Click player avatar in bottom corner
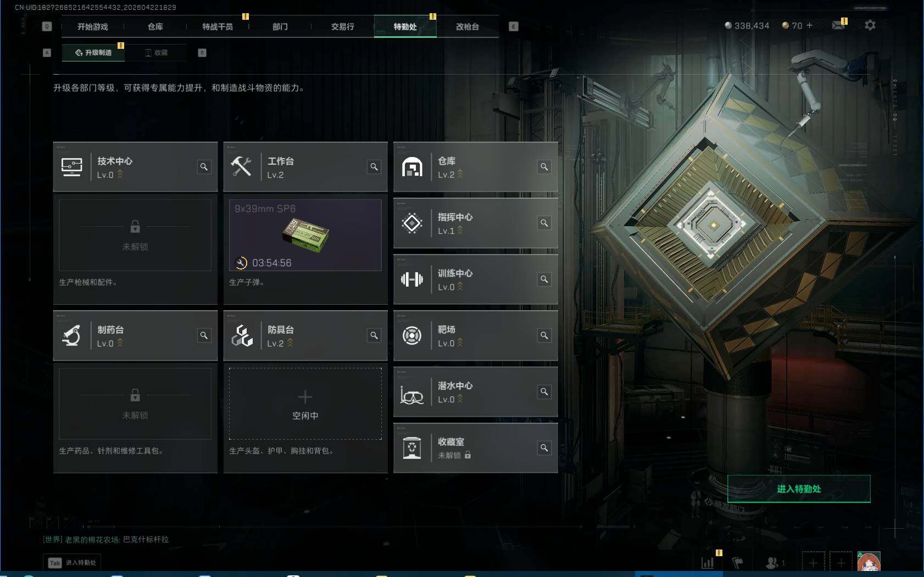This screenshot has height=577, width=924. [x=869, y=562]
